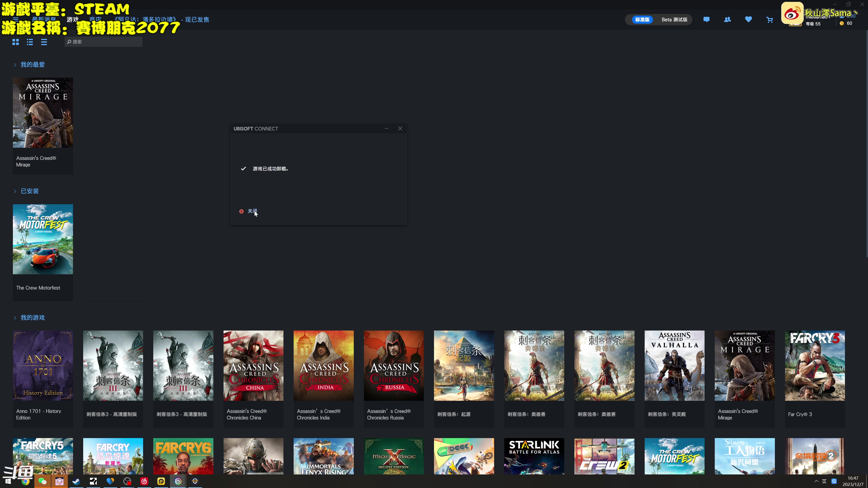
Task: Open The Crew 2 cover
Action: click(x=604, y=456)
